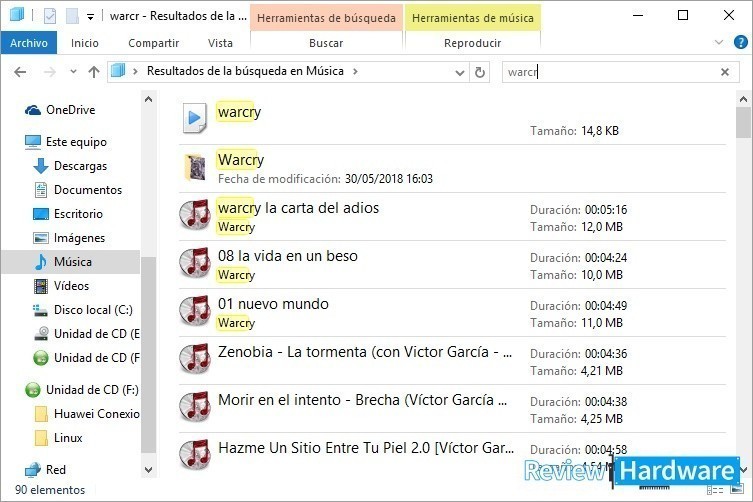The width and height of the screenshot is (753, 502).
Task: Click music icon beside Morir en el intento
Action: tap(195, 406)
